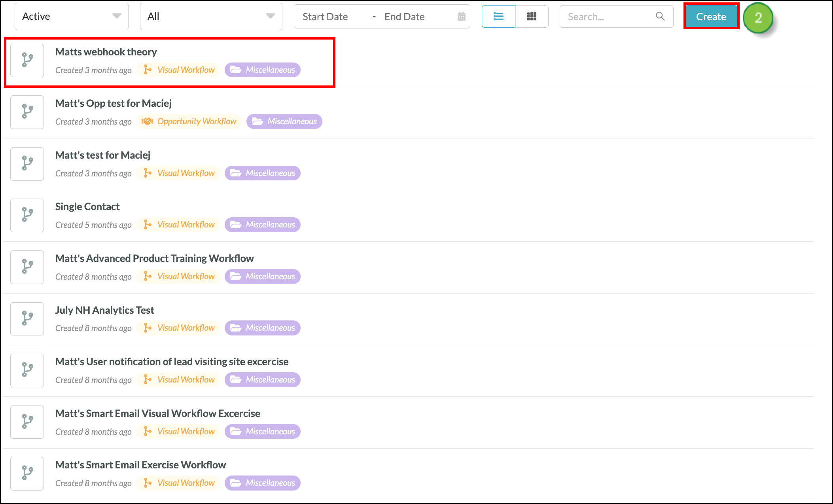Click Miscellaneous folder tag on Single Contact
This screenshot has width=833, height=504.
263,225
